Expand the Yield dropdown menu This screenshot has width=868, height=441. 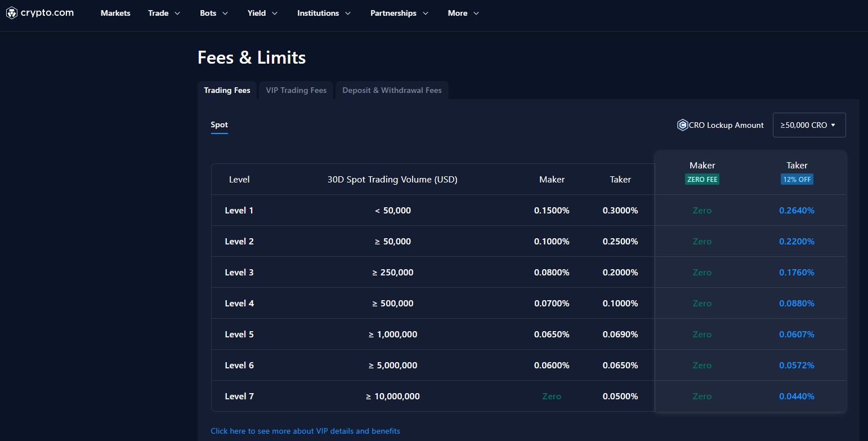(263, 13)
